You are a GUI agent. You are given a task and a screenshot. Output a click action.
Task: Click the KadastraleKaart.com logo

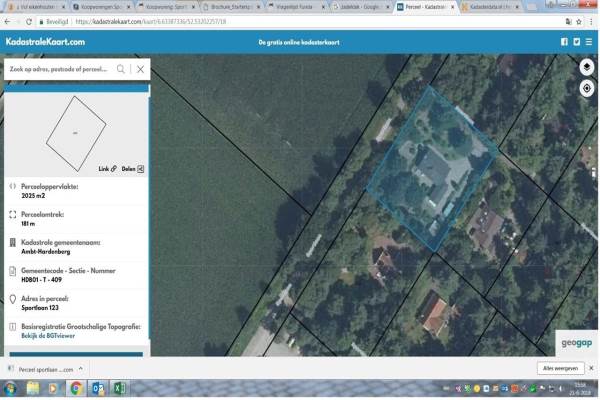pos(45,42)
